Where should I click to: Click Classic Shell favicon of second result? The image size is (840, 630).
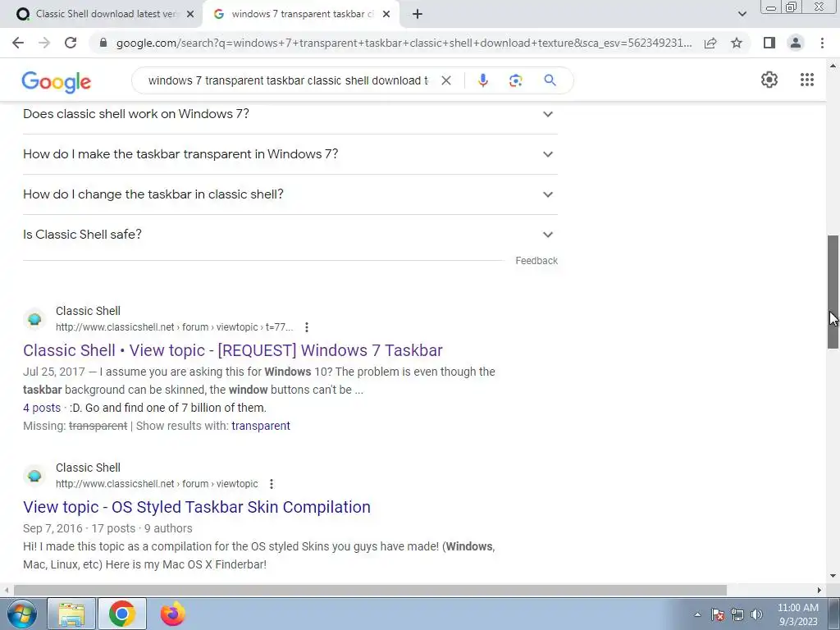(x=34, y=476)
